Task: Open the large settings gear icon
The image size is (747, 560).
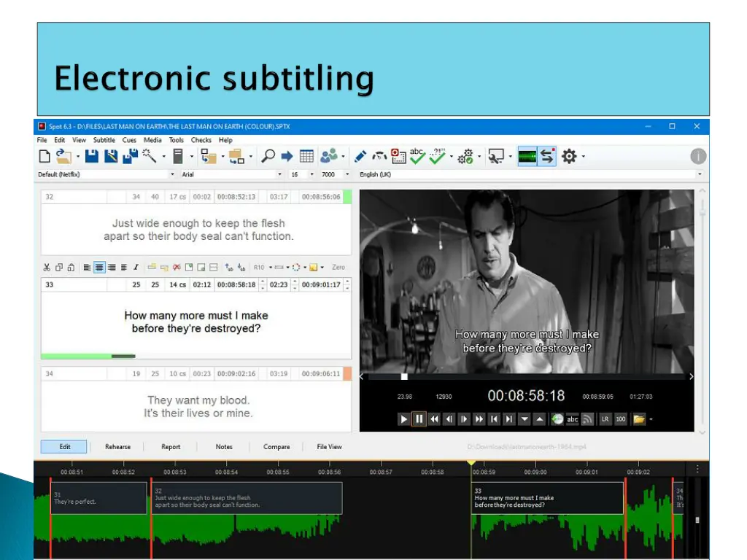Action: (569, 156)
